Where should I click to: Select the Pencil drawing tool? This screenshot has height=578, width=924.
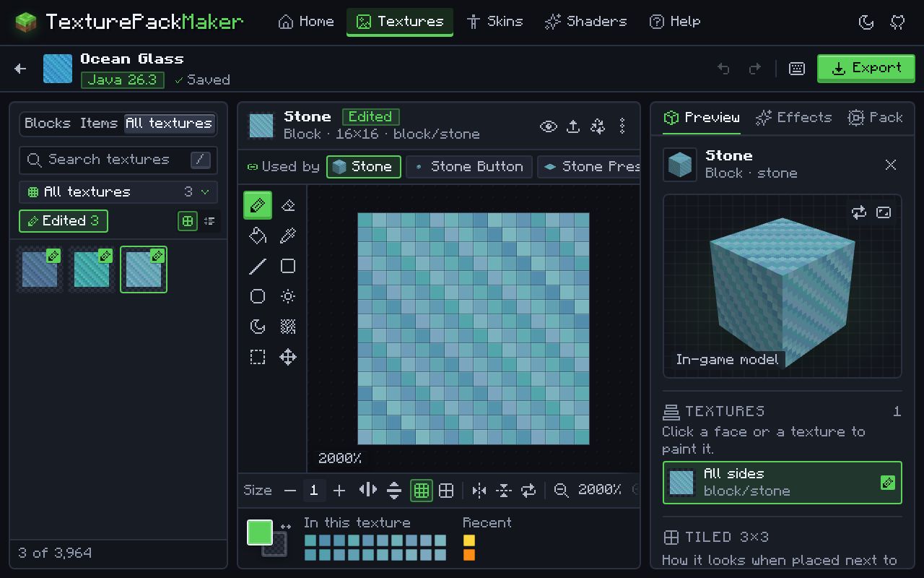tap(258, 206)
